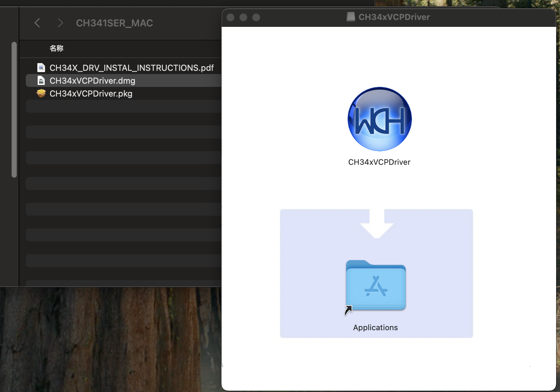Select file name CH34xVCPDriver.dmg
The width and height of the screenshot is (560, 392).
pos(92,81)
